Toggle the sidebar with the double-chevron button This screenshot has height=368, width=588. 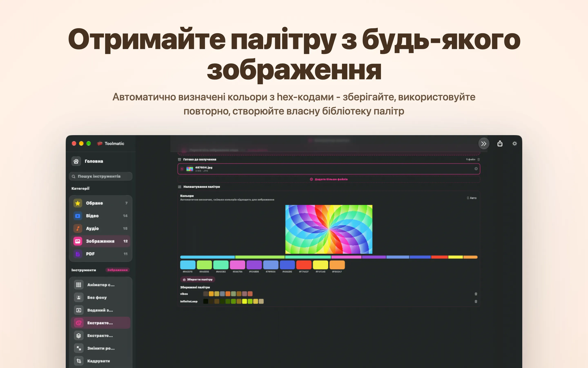(483, 144)
